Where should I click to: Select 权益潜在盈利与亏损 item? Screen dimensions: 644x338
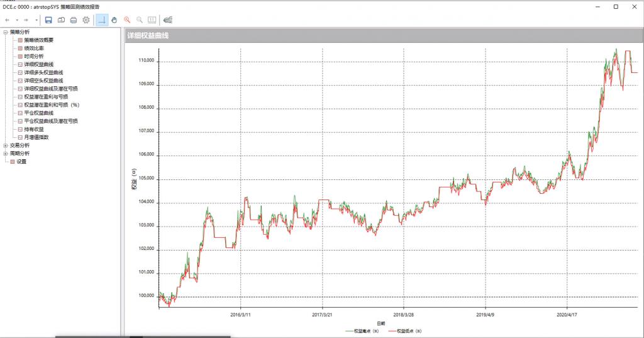[46, 97]
